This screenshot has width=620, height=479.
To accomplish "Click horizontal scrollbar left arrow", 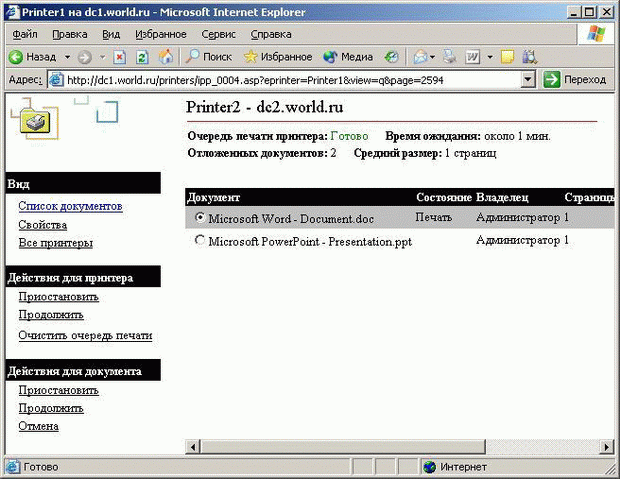I will pos(193,447).
